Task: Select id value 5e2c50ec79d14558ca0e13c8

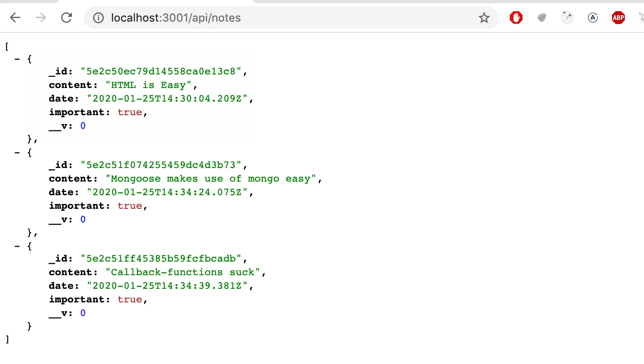Action: [161, 71]
